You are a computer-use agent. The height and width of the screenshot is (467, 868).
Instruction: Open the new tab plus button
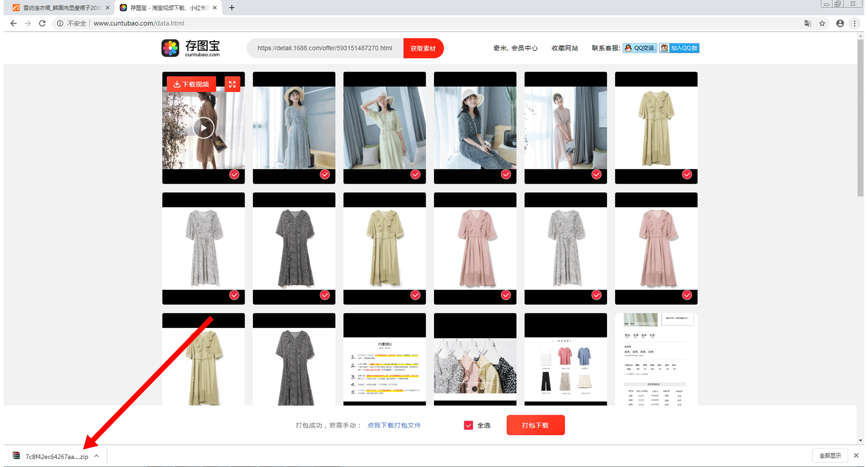point(232,8)
